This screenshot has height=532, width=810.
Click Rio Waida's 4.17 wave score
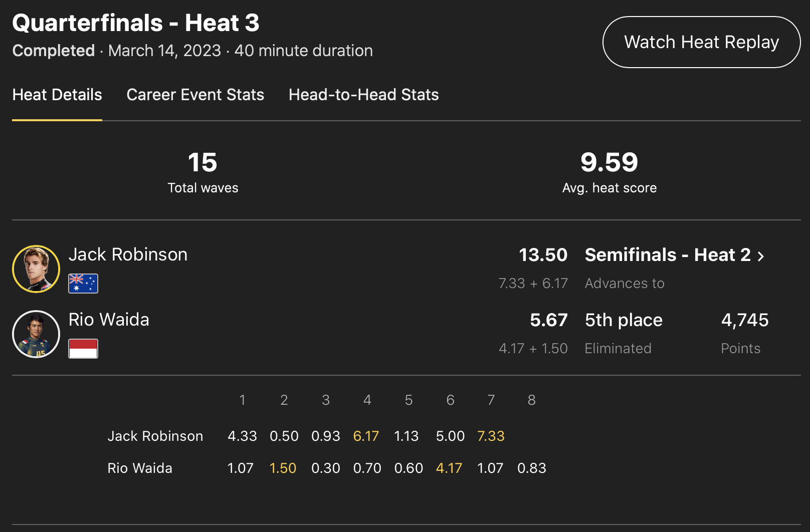click(x=449, y=468)
